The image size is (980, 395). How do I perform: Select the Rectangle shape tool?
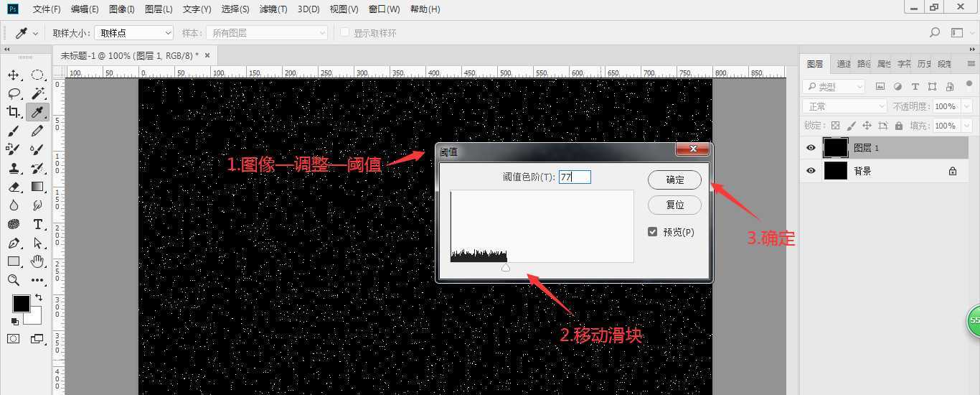point(14,261)
